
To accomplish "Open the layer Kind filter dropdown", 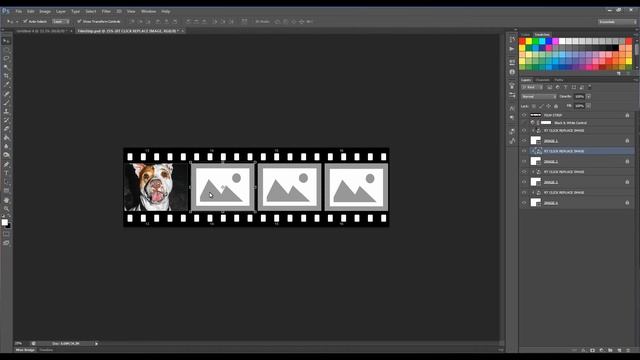I will pos(532,87).
